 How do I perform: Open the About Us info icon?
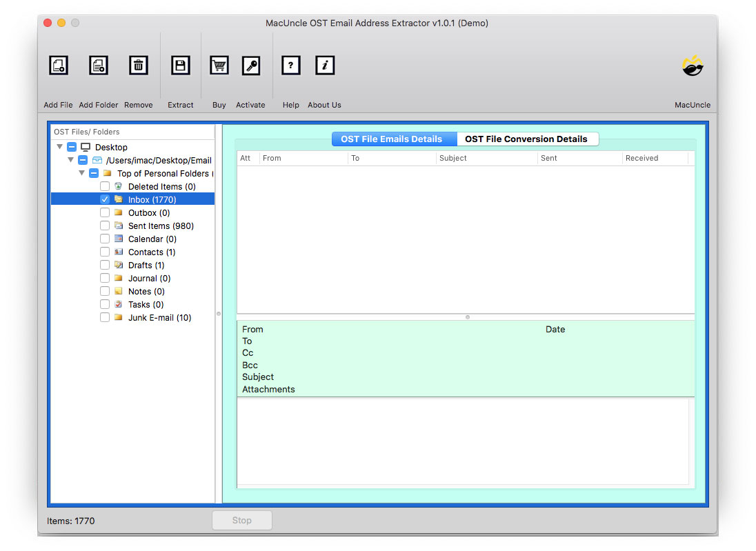tap(325, 66)
